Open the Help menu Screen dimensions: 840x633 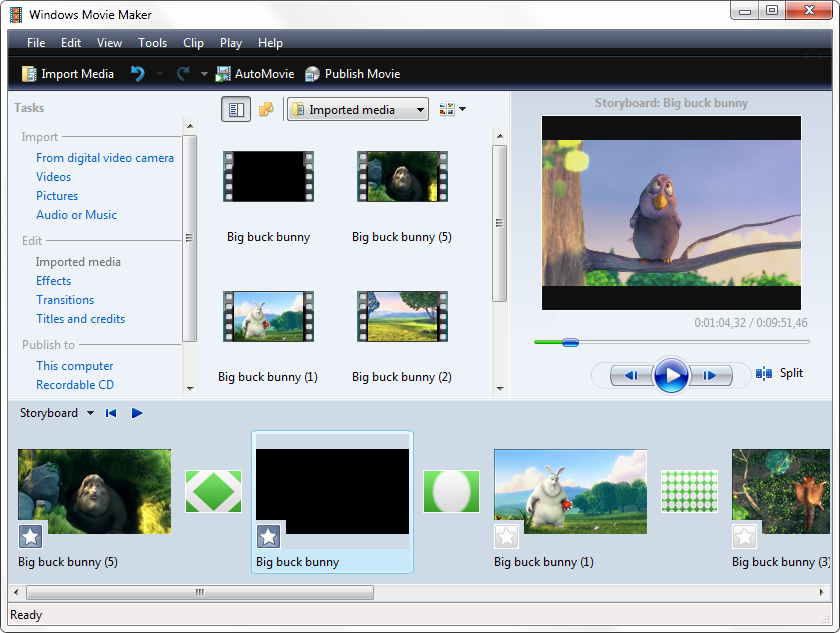point(270,43)
